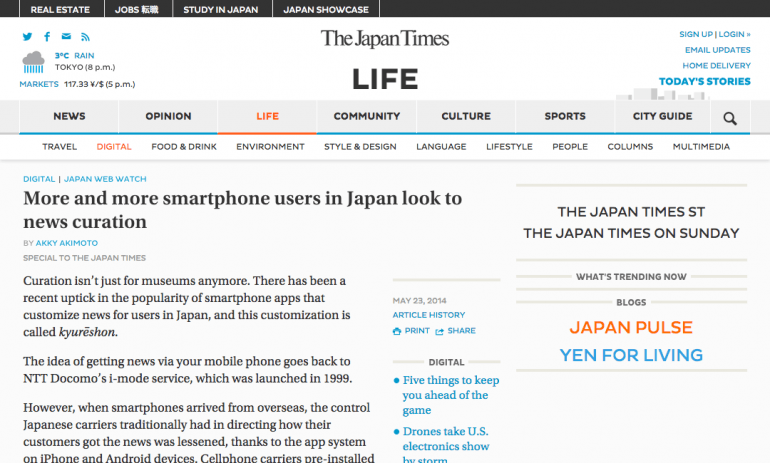The width and height of the screenshot is (770, 463).
Task: Click the PRINT link
Action: tap(417, 331)
